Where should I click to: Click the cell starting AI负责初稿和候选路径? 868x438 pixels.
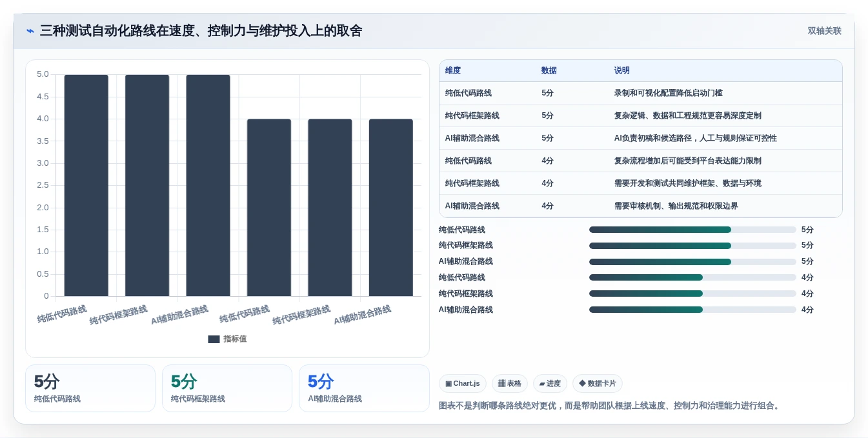(696, 139)
